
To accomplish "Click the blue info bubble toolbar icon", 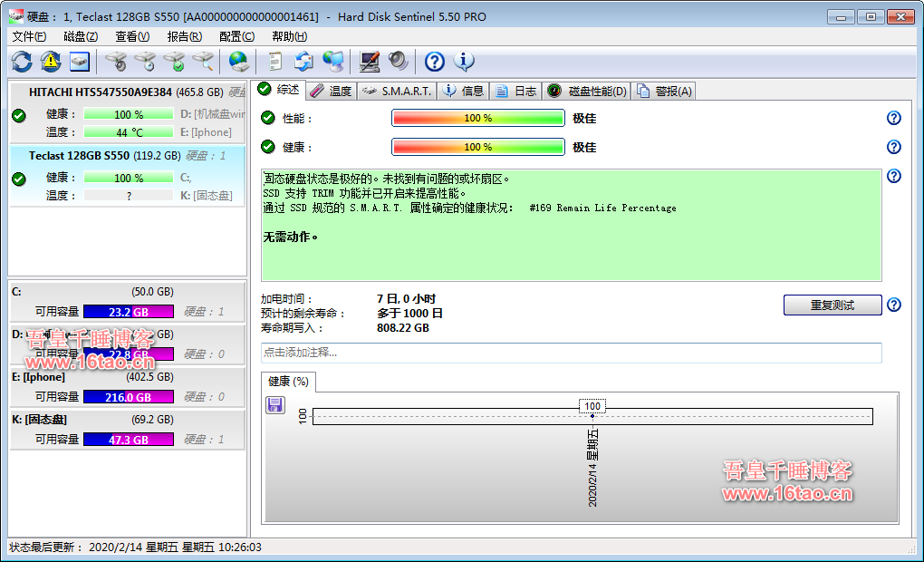I will [464, 62].
